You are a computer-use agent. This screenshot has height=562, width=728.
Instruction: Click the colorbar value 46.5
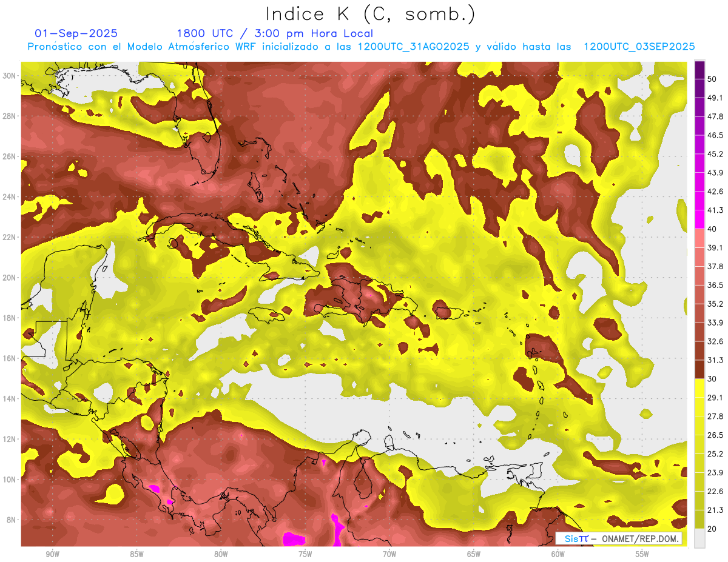point(715,135)
